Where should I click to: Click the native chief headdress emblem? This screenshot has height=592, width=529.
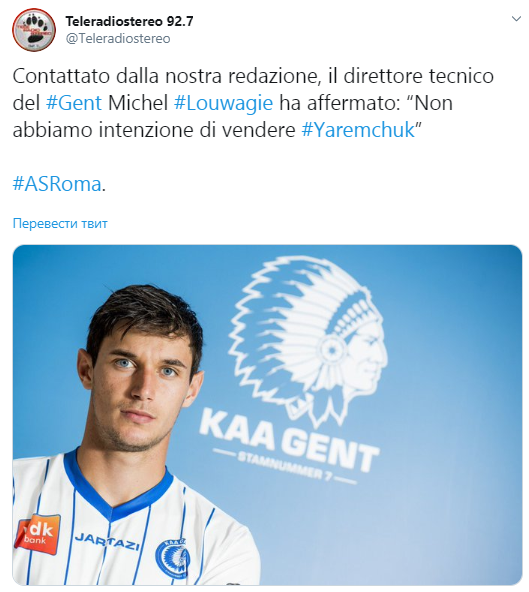(x=308, y=336)
